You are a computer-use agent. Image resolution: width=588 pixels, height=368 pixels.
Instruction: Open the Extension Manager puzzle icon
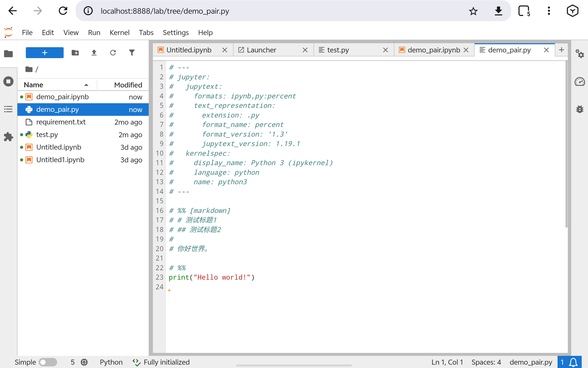coord(8,137)
